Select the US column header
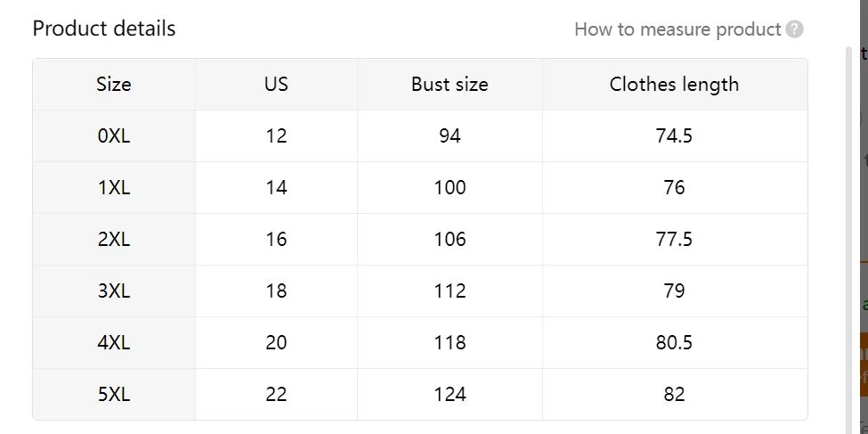This screenshot has width=868, height=434. (x=276, y=85)
